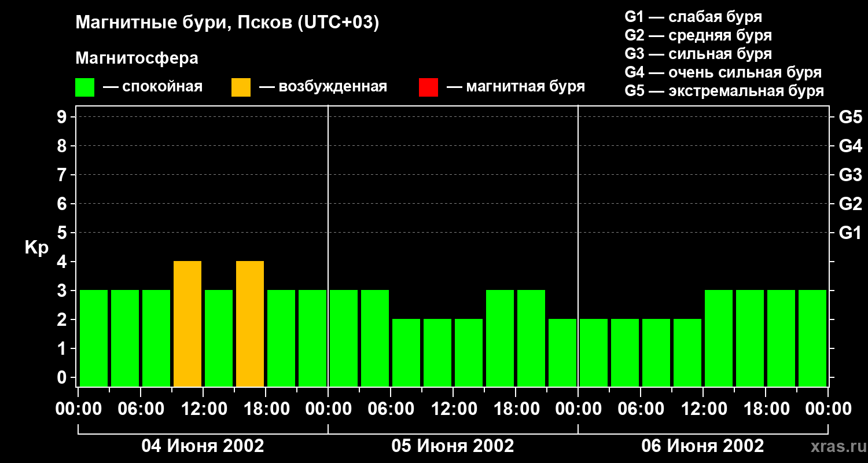
Task: Select the chart title «Магнитные бури, Псков (UTC+03)»
Action: (x=227, y=23)
